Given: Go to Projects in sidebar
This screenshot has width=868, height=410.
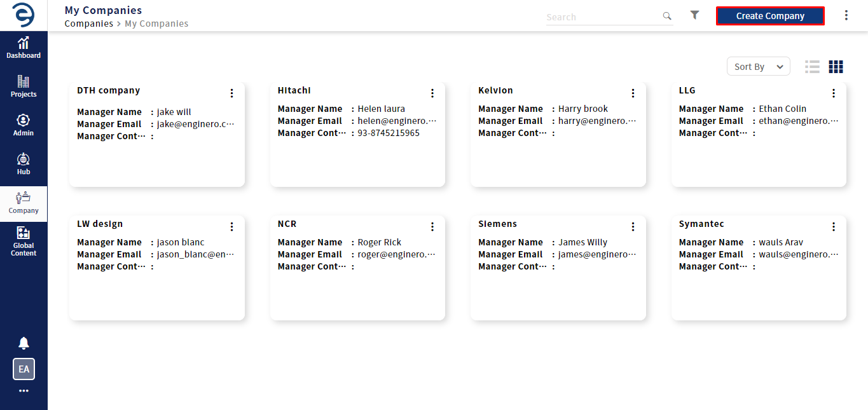Looking at the screenshot, I should [x=24, y=86].
